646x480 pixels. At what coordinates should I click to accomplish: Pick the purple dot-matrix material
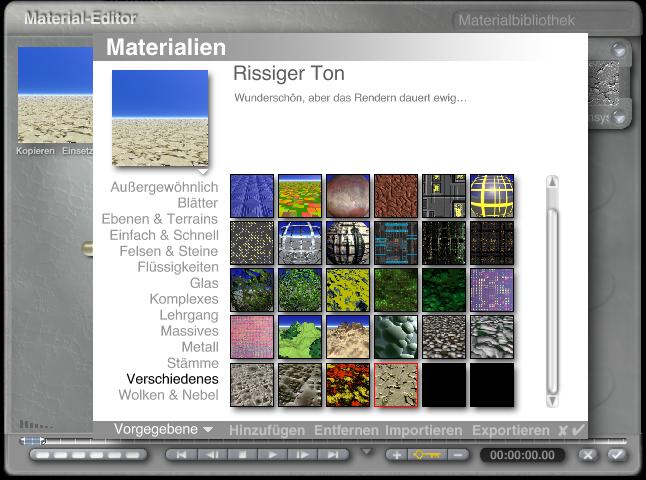492,290
